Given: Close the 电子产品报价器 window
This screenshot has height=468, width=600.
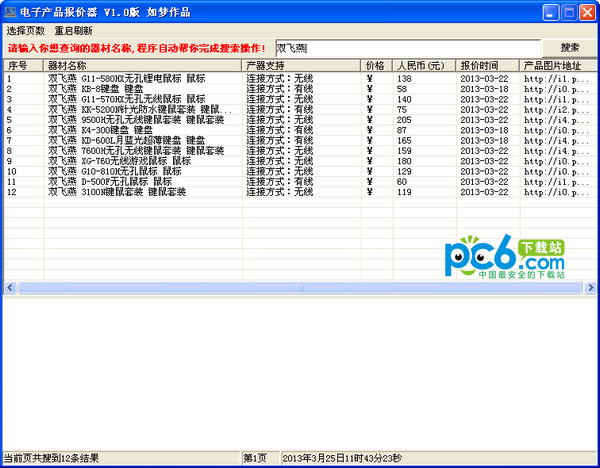Looking at the screenshot, I should 586,12.
